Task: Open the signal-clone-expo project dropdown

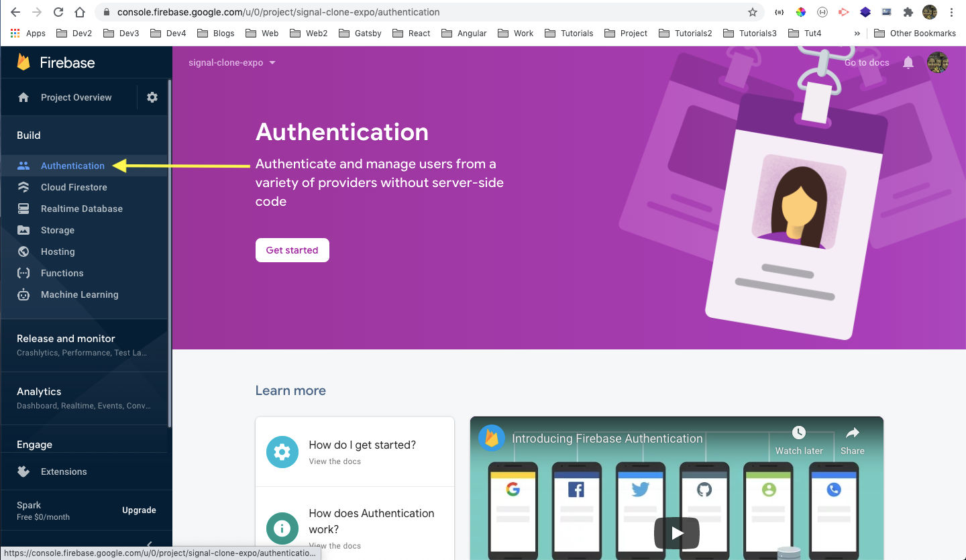Action: click(x=232, y=62)
